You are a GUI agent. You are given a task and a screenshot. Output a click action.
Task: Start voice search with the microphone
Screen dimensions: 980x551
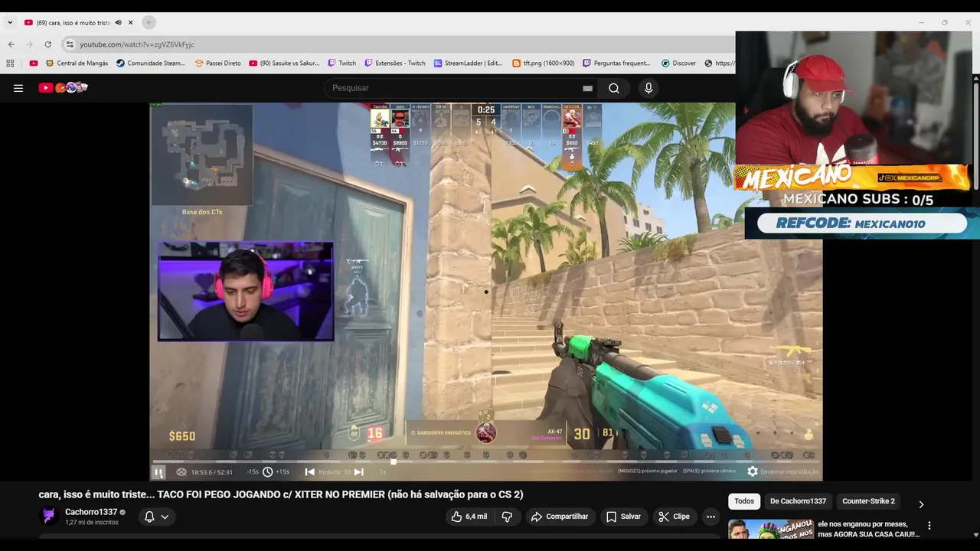[x=648, y=88]
